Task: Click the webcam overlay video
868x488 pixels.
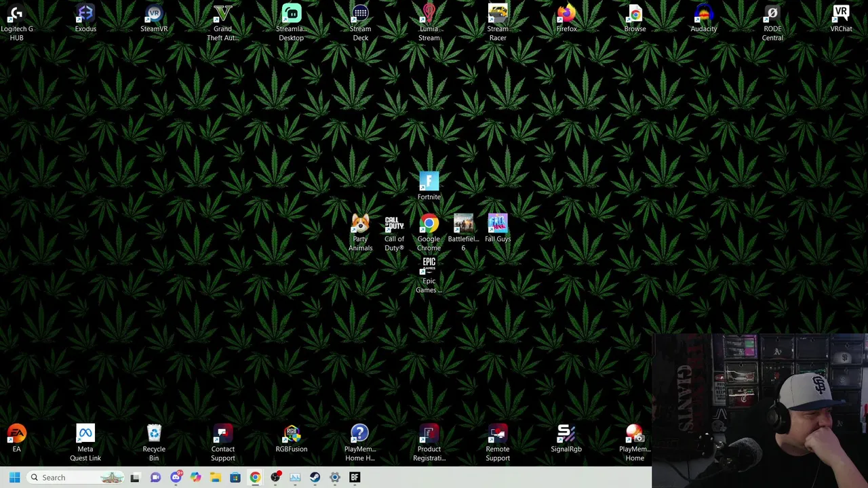Action: 760,411
